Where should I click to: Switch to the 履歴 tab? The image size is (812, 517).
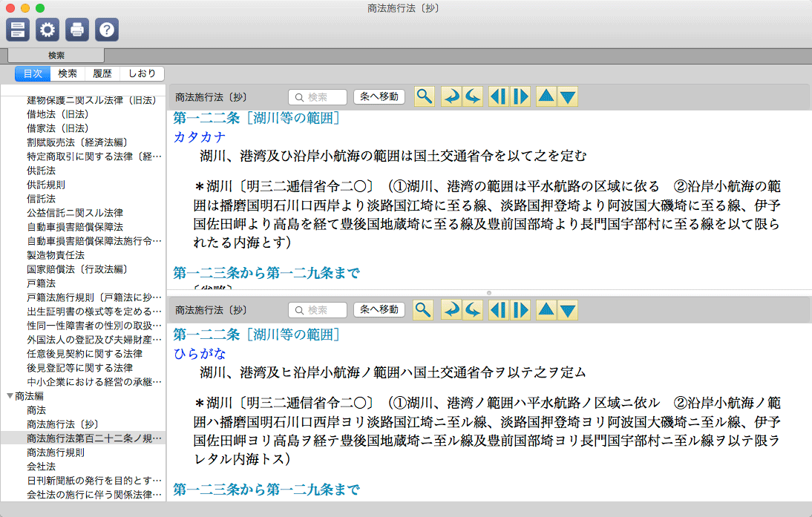point(102,73)
